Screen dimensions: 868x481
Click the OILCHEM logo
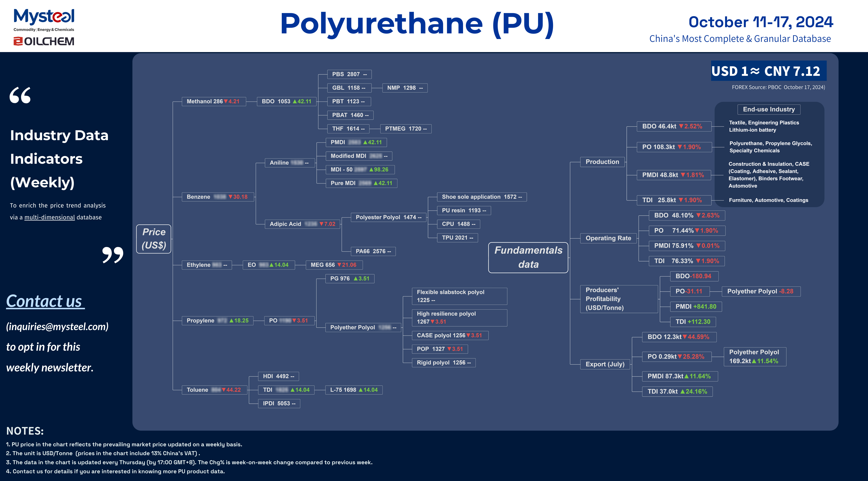pyautogui.click(x=44, y=41)
